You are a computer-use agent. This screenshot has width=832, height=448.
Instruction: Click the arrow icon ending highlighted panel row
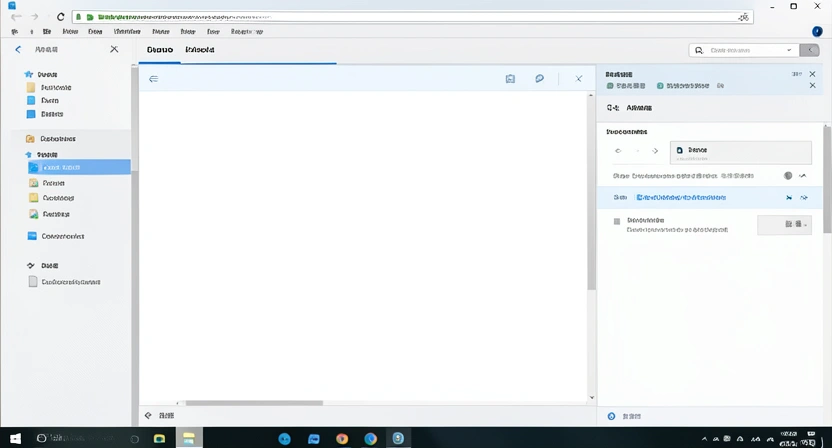(804, 197)
